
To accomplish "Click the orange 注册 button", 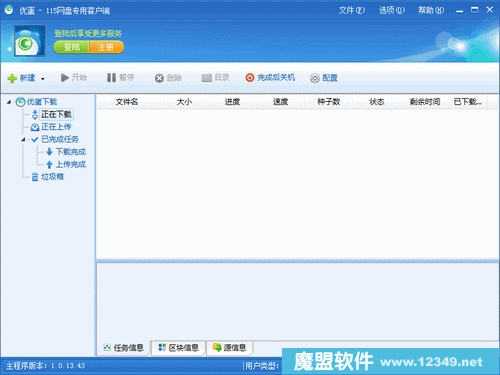I will 106,47.
